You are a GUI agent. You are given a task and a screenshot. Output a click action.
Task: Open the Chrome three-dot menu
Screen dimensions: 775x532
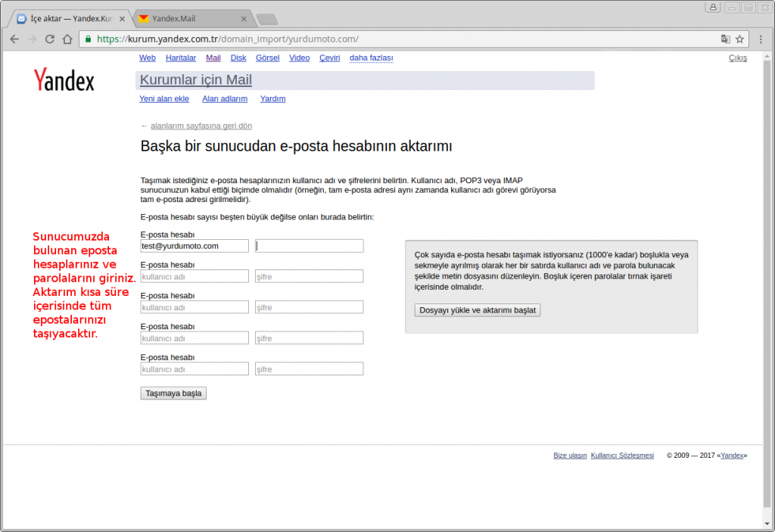[761, 39]
